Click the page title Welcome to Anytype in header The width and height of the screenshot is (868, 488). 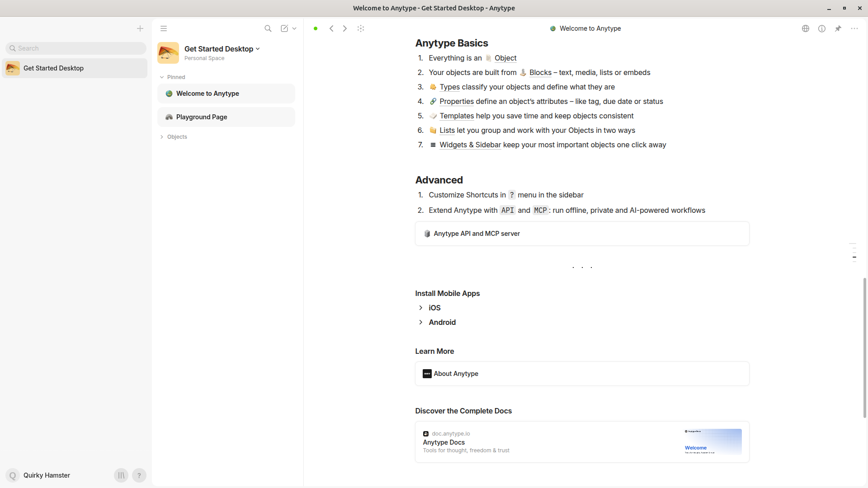pyautogui.click(x=590, y=28)
